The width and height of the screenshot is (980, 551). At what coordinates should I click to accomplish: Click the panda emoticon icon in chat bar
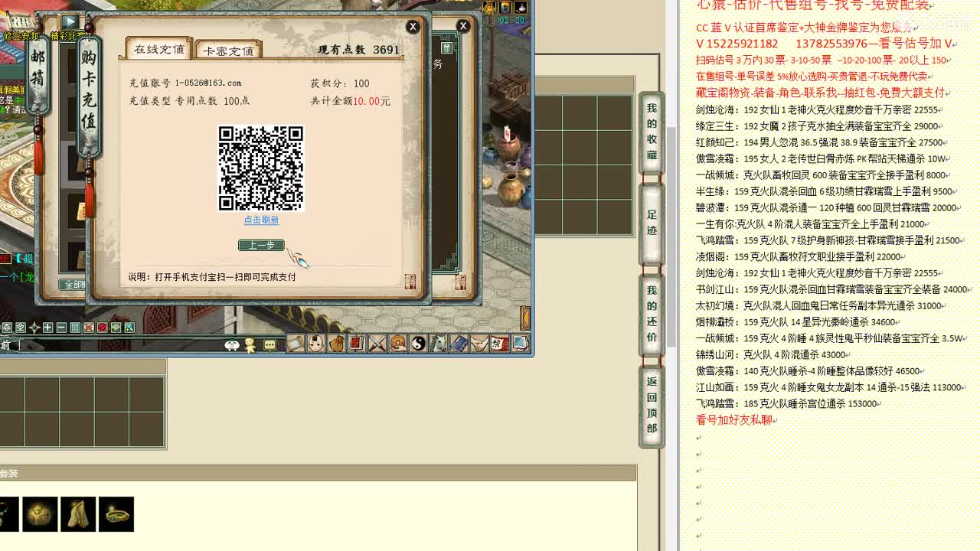232,345
